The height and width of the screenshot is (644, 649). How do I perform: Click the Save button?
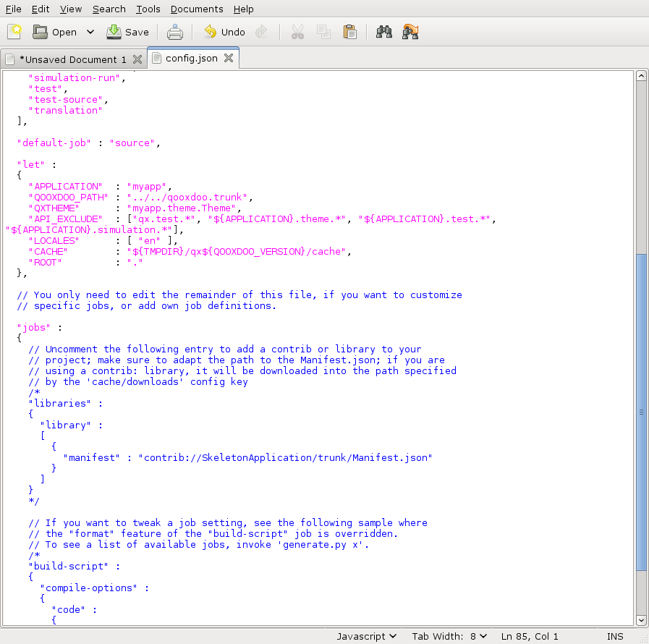coord(128,32)
